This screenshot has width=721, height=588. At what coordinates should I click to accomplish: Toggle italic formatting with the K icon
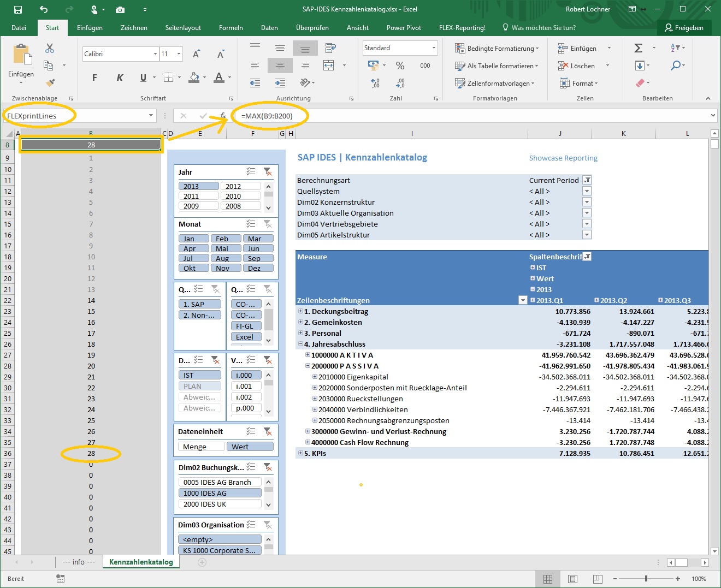tap(120, 78)
